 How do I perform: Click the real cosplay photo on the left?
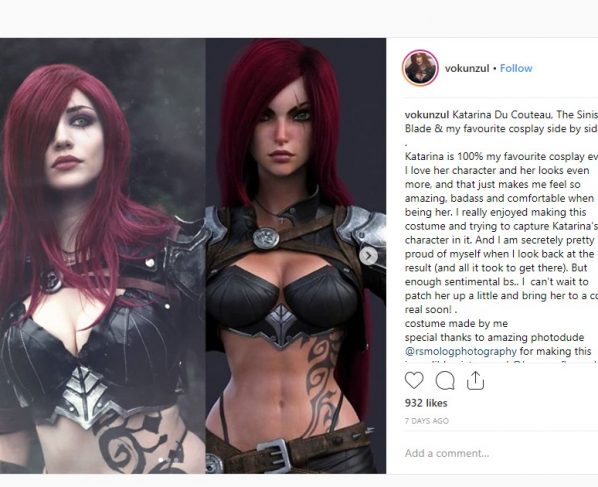(103, 256)
